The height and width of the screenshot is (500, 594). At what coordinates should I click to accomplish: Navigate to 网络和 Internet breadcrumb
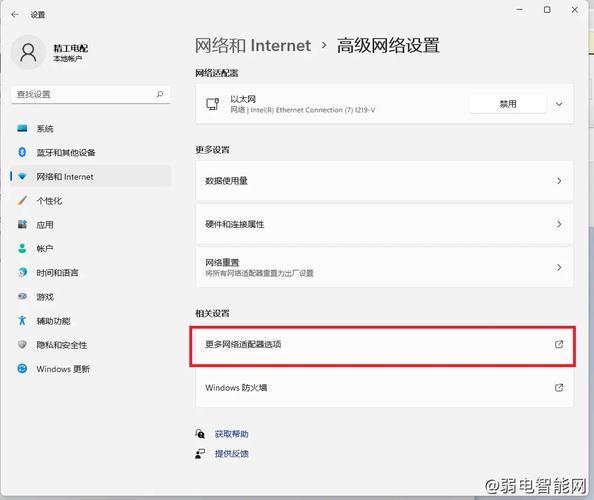click(x=253, y=45)
